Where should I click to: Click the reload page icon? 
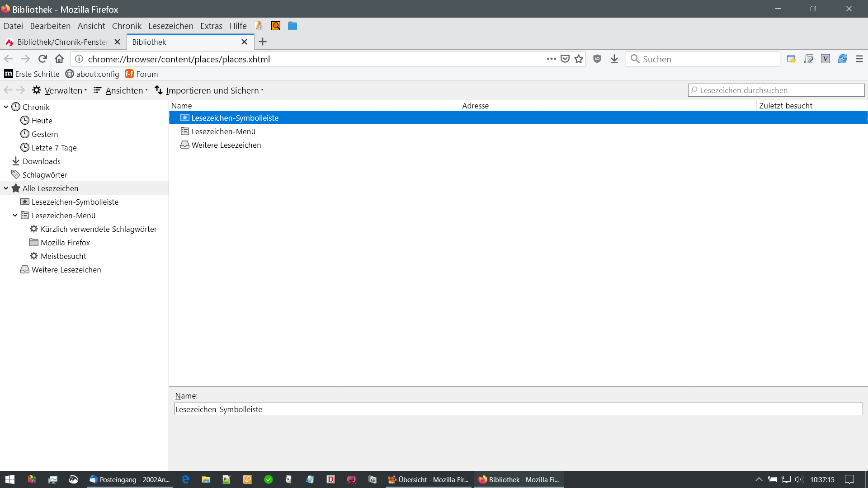point(42,59)
